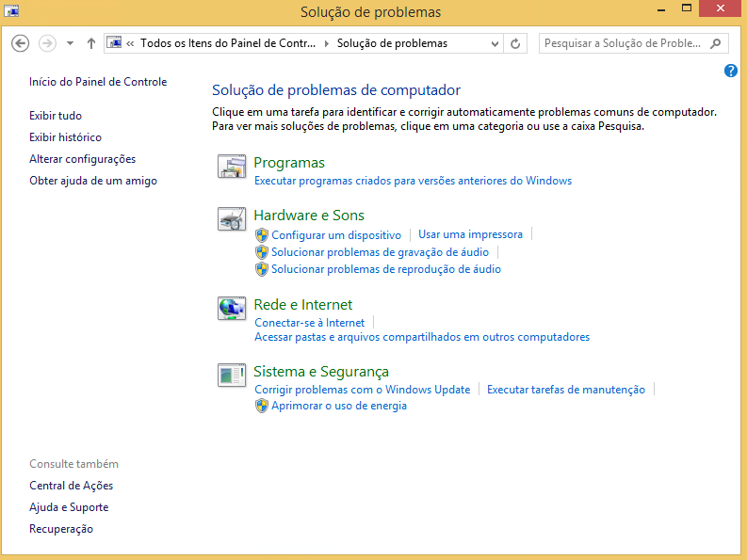
Task: Click Configurar um dispositivo
Action: coord(336,235)
